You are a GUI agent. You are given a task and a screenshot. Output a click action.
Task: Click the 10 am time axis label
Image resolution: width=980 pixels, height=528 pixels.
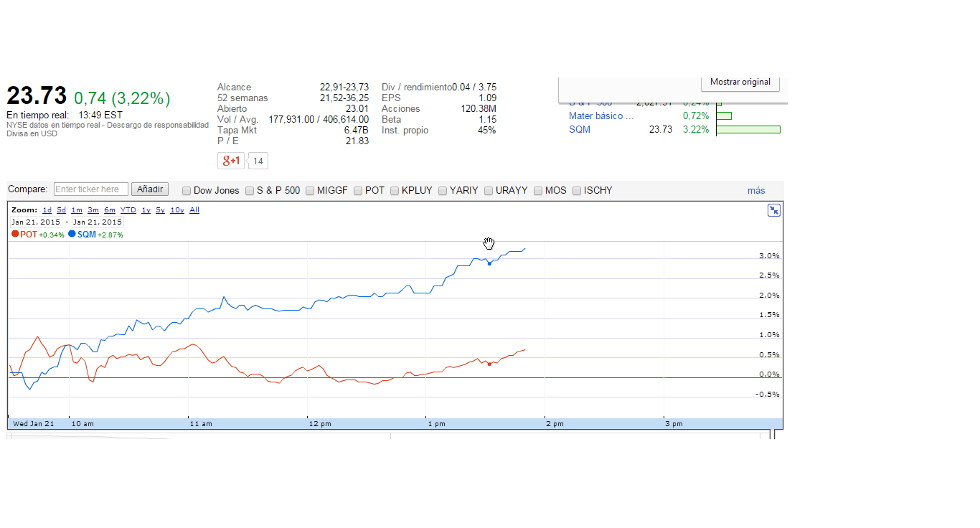pyautogui.click(x=83, y=424)
